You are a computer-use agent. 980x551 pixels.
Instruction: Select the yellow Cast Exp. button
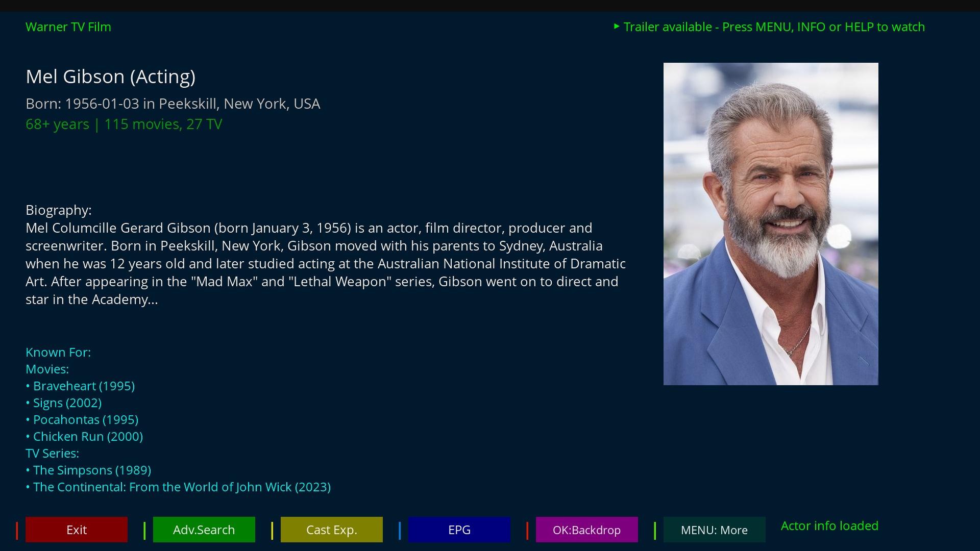click(332, 530)
